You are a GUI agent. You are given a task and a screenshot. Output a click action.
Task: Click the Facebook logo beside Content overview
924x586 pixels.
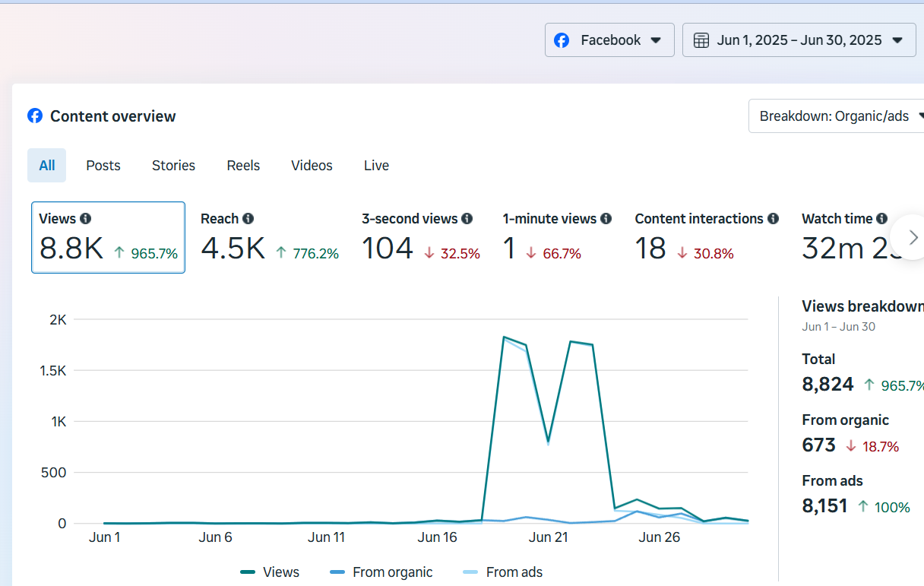point(35,116)
